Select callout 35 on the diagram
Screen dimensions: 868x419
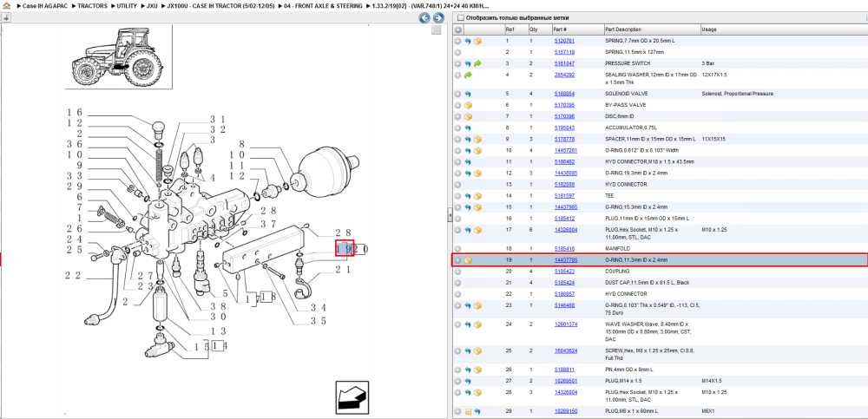pos(318,321)
